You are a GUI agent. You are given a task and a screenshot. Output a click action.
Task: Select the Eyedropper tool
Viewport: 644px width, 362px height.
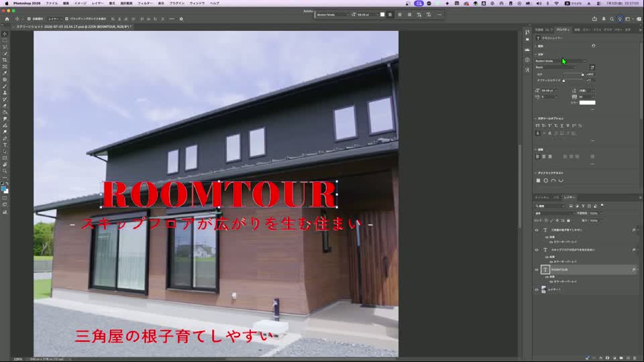tap(5, 73)
